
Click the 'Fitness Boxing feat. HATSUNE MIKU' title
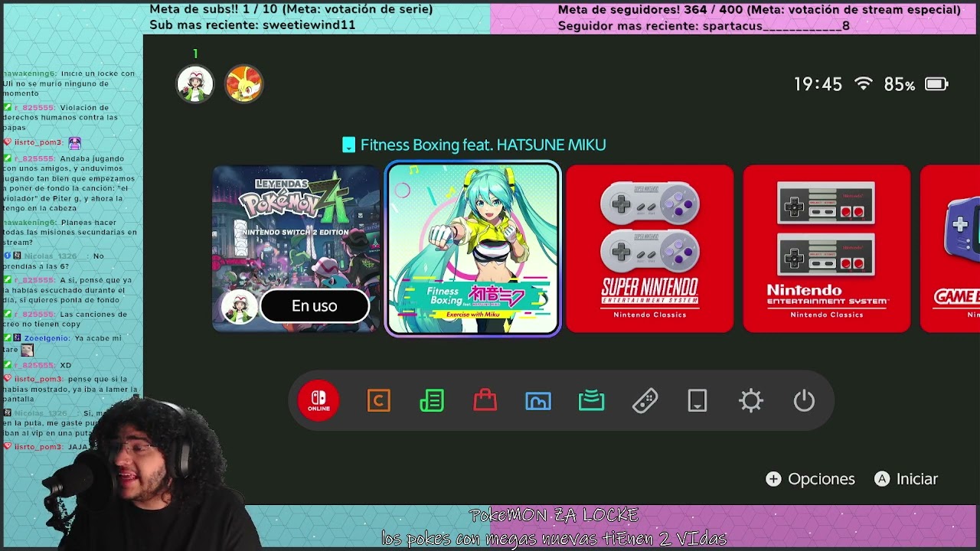point(483,145)
